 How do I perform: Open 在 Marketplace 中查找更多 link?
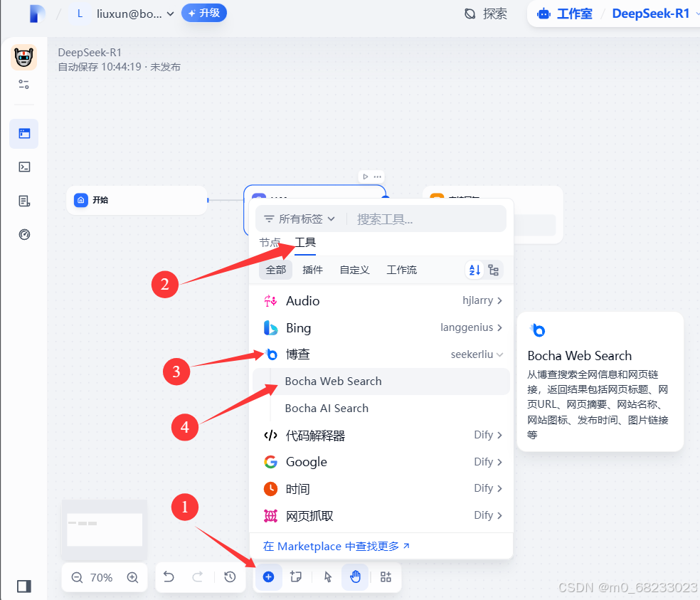pos(336,547)
